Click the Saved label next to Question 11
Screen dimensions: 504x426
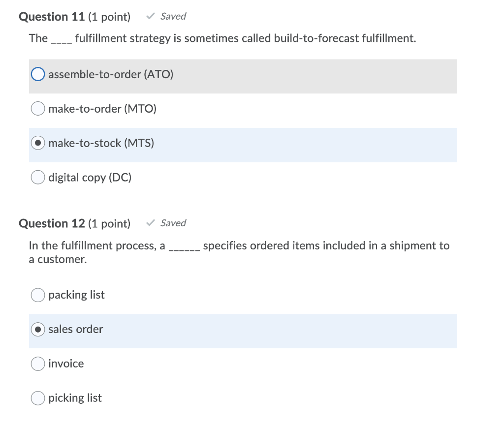coord(173,16)
